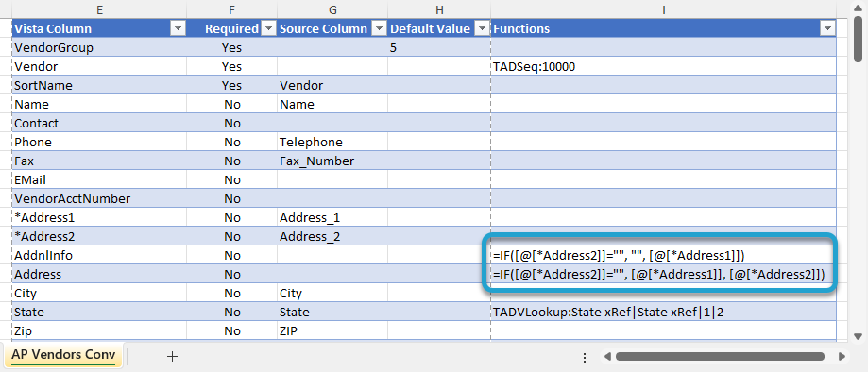This screenshot has height=372, width=868.
Task: Select the Address_2 source cell
Action: (x=332, y=236)
